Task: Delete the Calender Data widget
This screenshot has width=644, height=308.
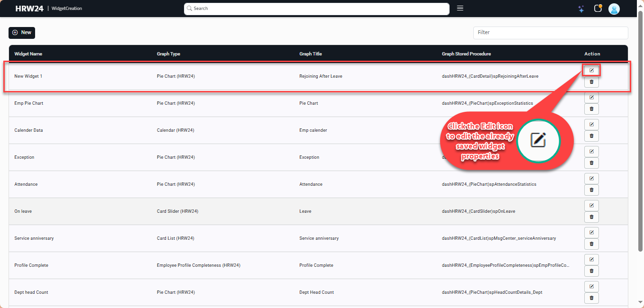Action: pyautogui.click(x=591, y=136)
